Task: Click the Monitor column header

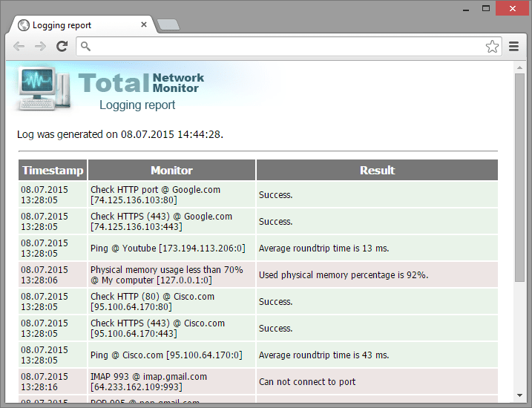Action: [x=171, y=170]
